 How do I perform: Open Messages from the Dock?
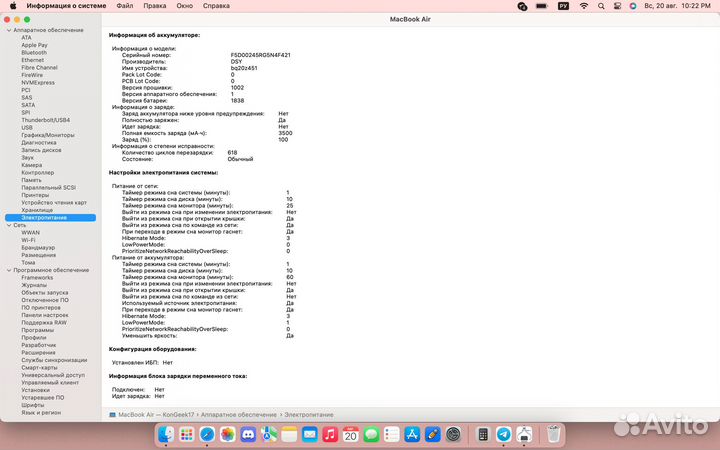point(371,434)
